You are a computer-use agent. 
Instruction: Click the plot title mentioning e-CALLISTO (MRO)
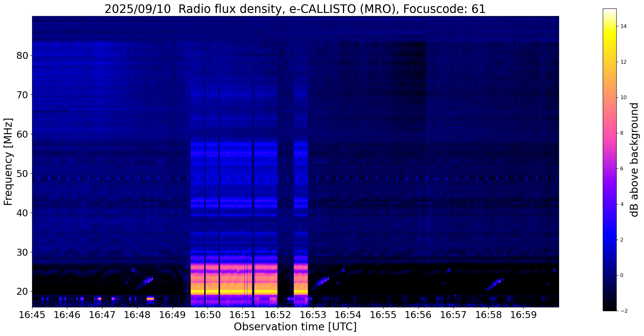295,9
